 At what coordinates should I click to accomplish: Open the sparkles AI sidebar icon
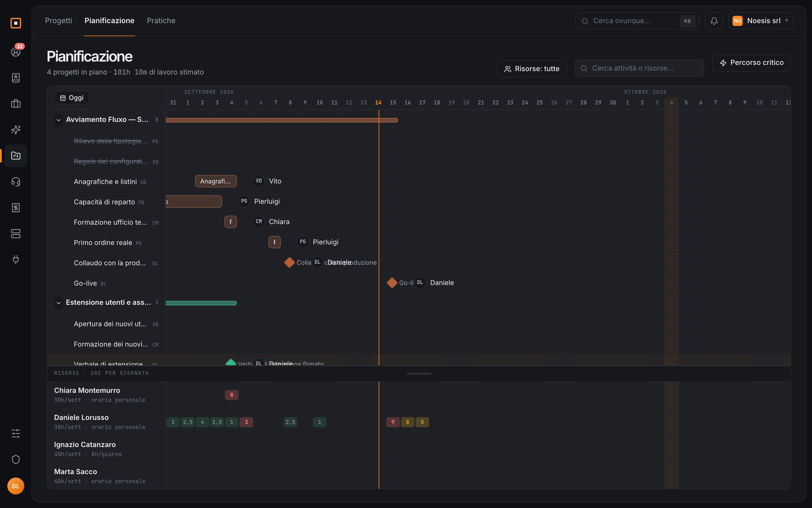[x=16, y=130]
